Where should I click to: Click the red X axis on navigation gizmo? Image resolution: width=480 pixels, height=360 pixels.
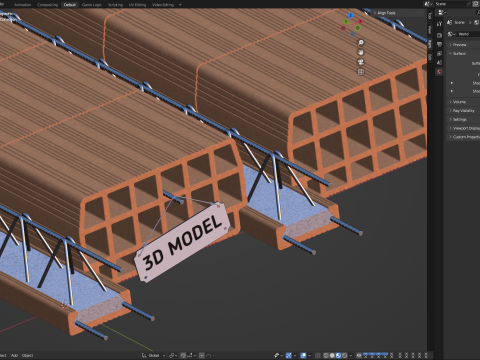point(360,22)
